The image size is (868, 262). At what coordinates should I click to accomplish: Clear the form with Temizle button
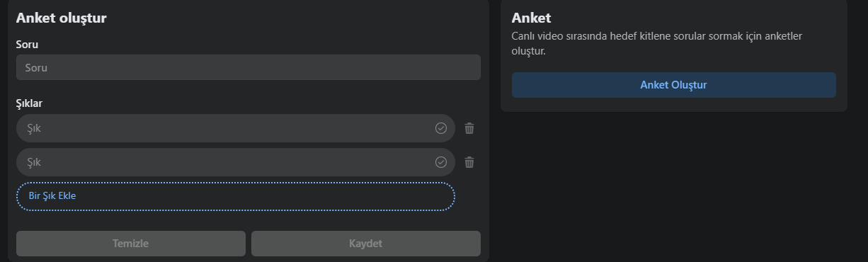click(x=131, y=244)
